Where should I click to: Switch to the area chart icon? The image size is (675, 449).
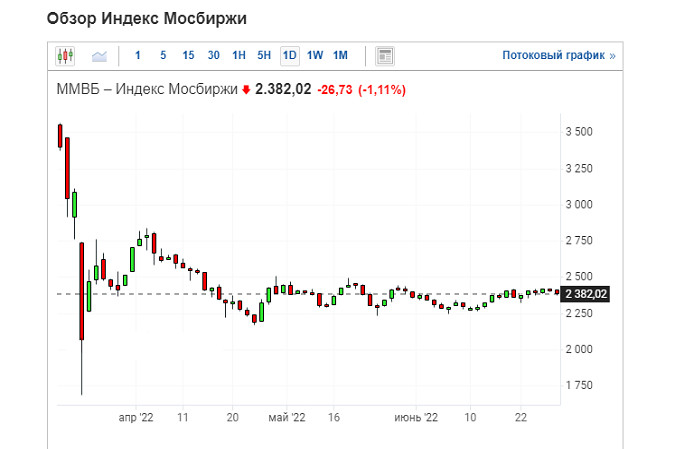tap(99, 56)
